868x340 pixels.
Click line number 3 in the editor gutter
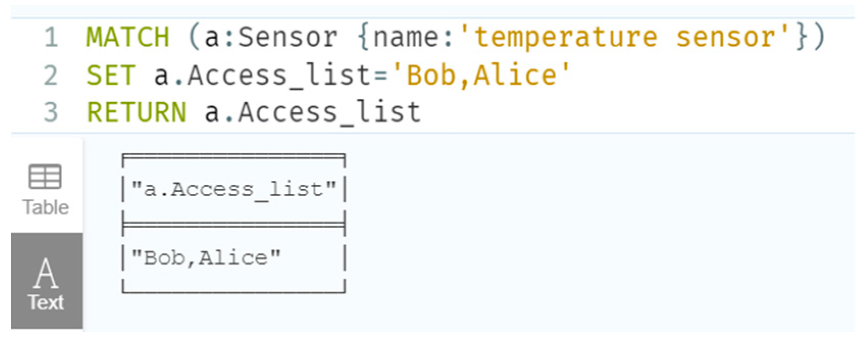[51, 112]
